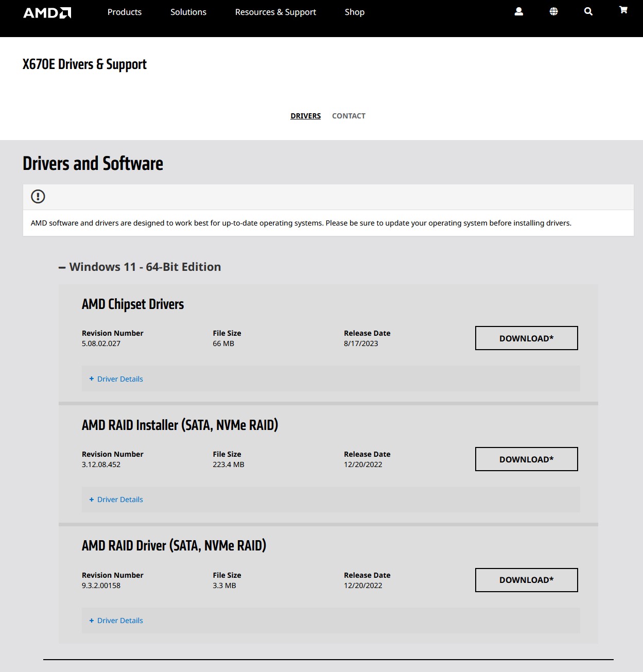
Task: Click the AMD Chipset Drivers heading
Action: pos(133,304)
